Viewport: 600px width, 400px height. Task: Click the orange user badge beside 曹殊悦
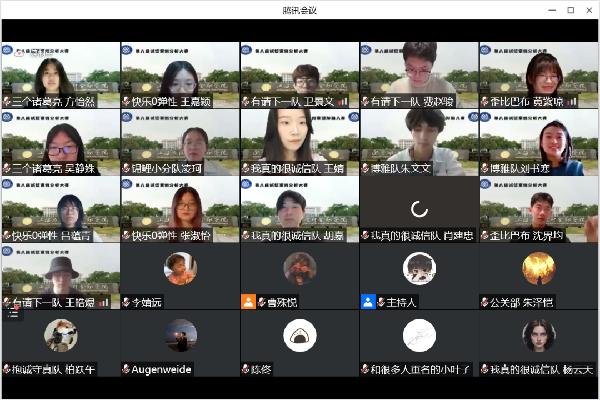point(248,301)
